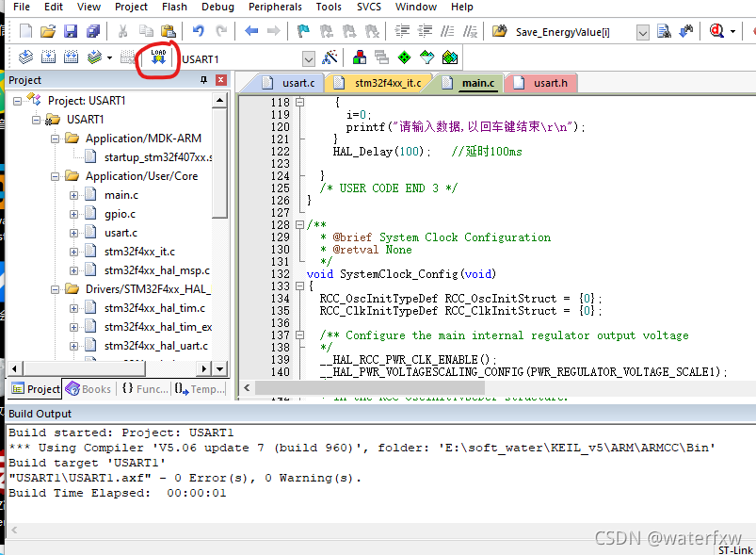The image size is (756, 555).
Task: Open the Pack Installer icon
Action: tap(450, 57)
